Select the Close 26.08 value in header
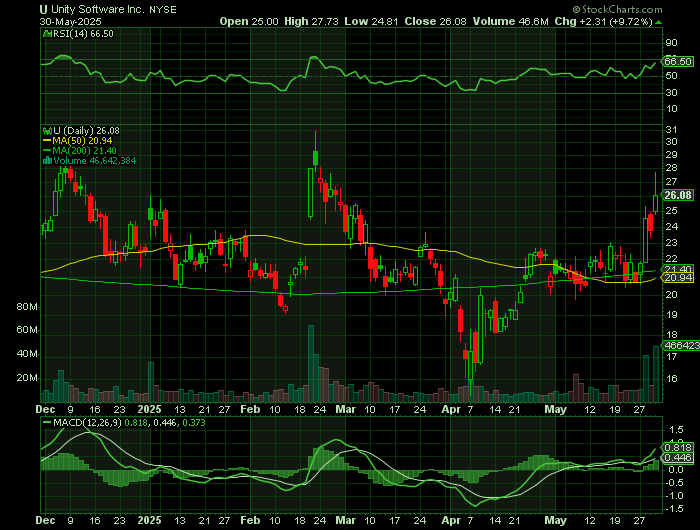Viewport: 700px width, 530px height. point(436,21)
